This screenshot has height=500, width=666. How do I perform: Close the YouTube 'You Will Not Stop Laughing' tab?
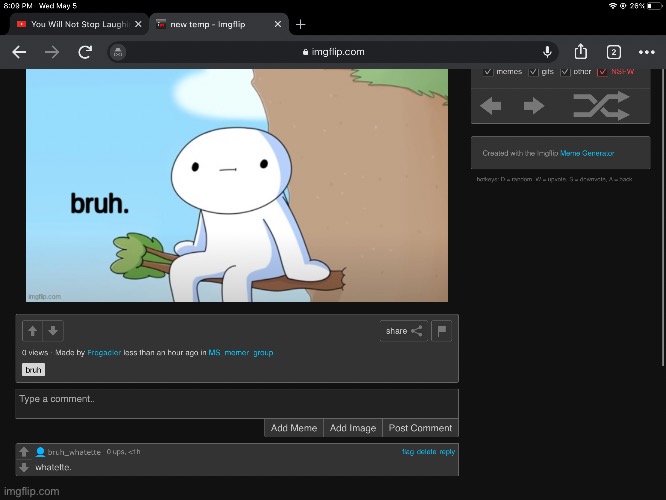pos(138,24)
